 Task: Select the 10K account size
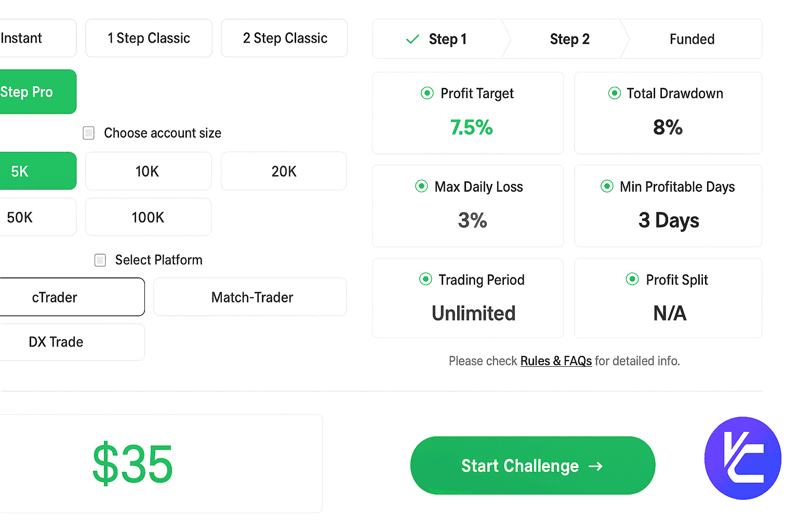[x=148, y=171]
